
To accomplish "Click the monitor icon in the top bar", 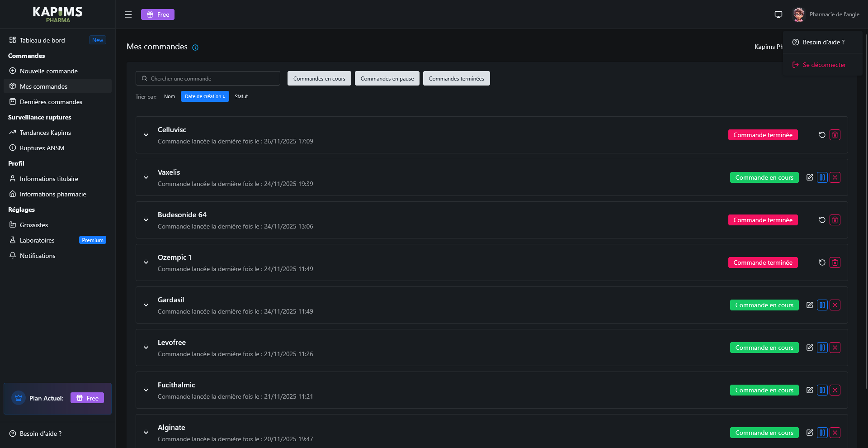I will pos(778,14).
